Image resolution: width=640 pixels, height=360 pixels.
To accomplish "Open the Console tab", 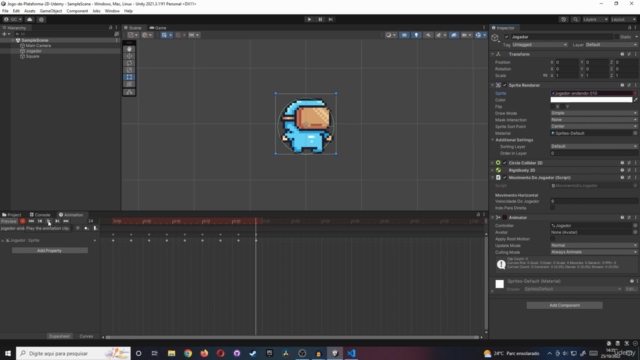I will [x=40, y=215].
